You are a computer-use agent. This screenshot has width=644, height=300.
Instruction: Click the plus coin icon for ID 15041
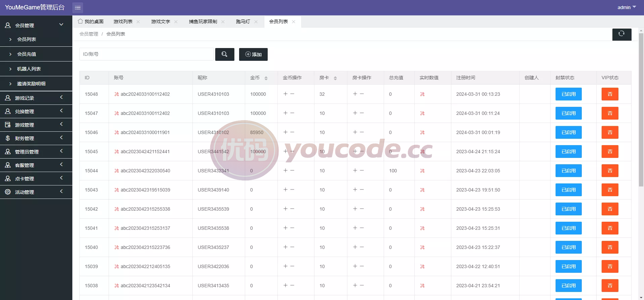(x=286, y=228)
